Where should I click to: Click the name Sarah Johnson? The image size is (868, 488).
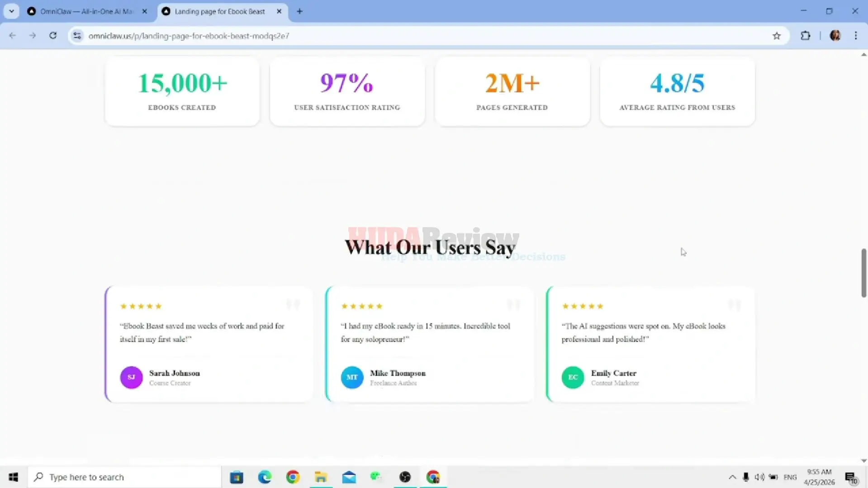(175, 373)
